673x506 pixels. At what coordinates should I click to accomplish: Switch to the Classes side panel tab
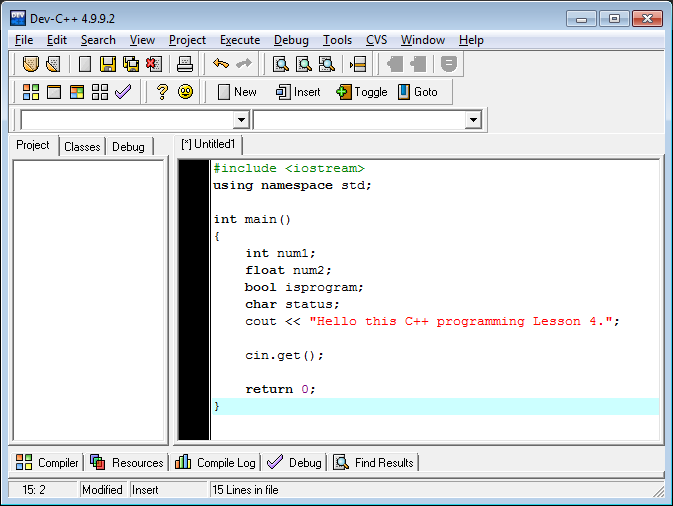pyautogui.click(x=82, y=147)
